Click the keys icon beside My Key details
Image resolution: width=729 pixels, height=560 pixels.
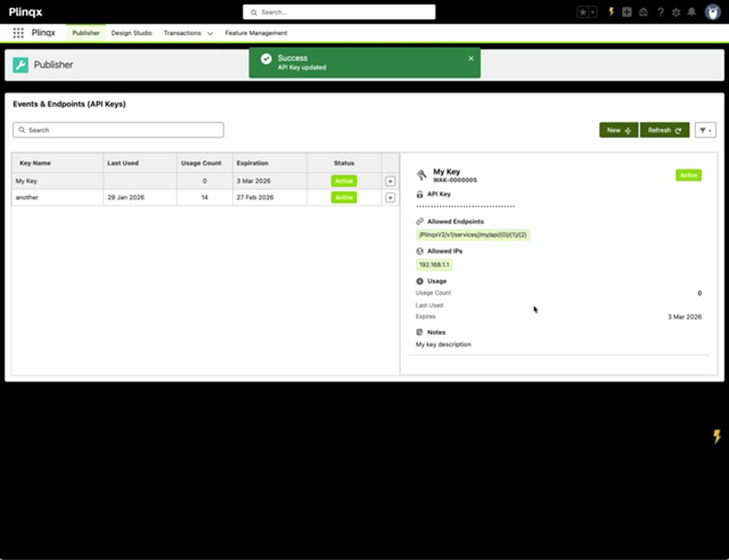421,175
